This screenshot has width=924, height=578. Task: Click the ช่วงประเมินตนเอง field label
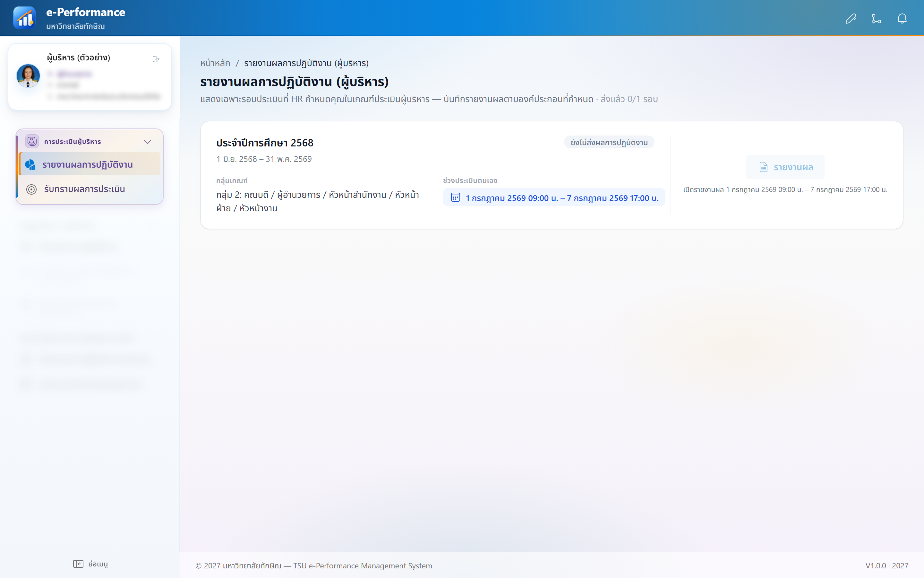pos(470,180)
